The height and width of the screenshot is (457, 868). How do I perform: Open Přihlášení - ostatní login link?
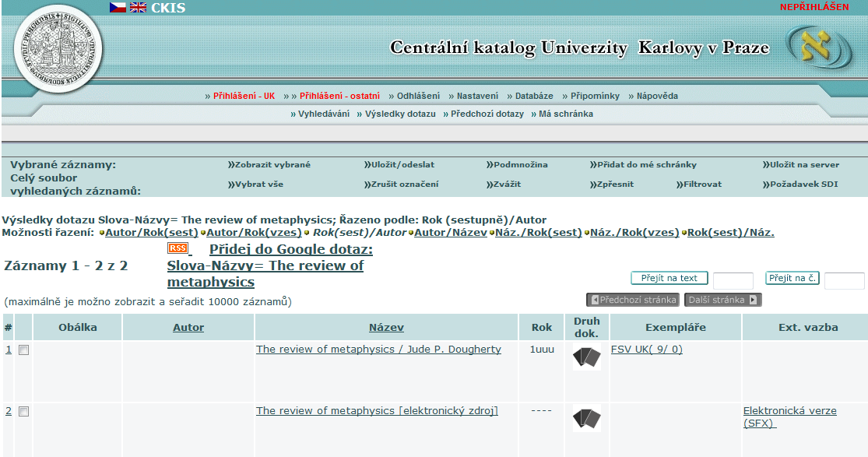click(340, 96)
